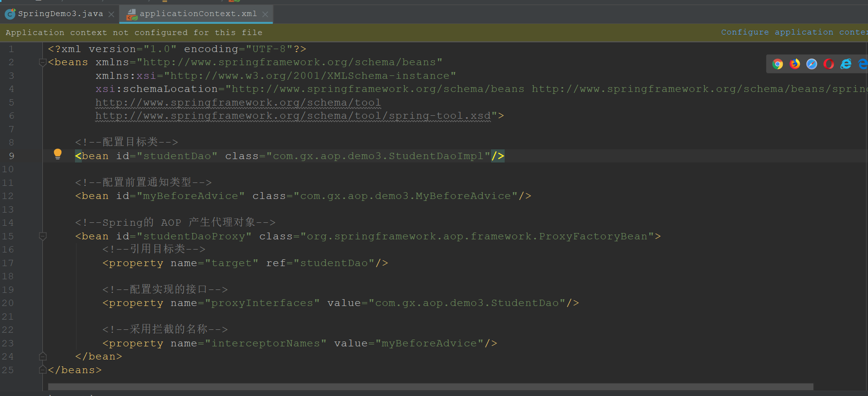The image size is (868, 396).
Task: Click the schema/tool URL on line 5
Action: pyautogui.click(x=238, y=103)
